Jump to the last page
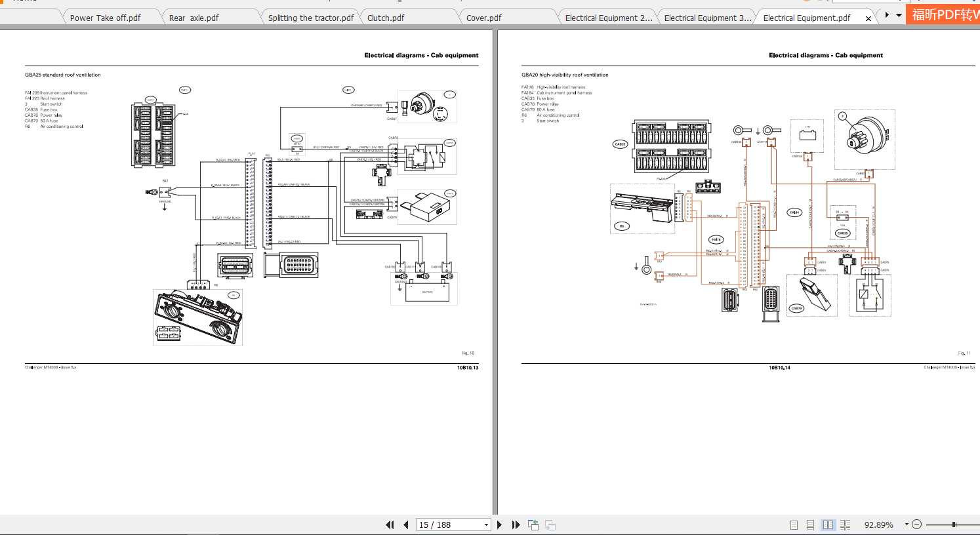This screenshot has height=535, width=980. (x=516, y=525)
